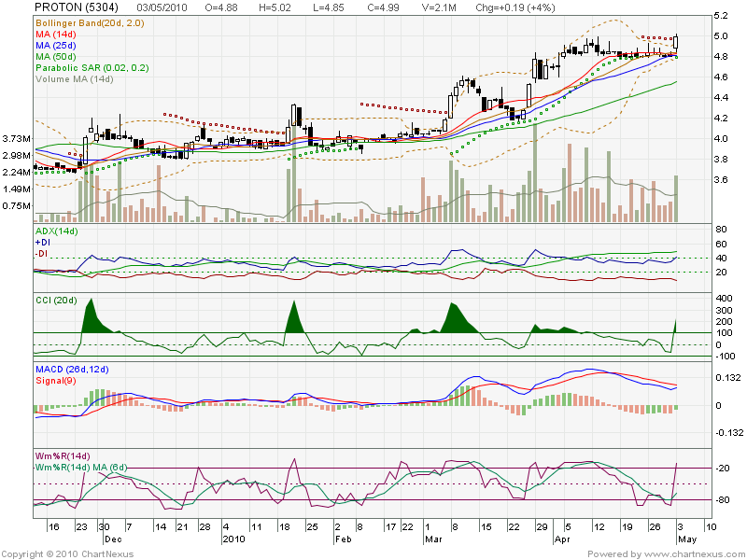The width and height of the screenshot is (747, 560).
Task: Click the 3.6 price axis label
Action: click(x=721, y=179)
